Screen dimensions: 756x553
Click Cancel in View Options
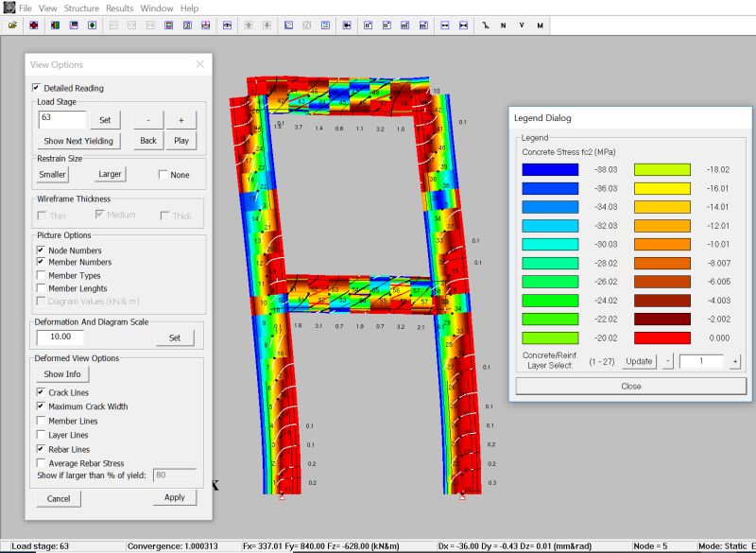click(x=59, y=498)
